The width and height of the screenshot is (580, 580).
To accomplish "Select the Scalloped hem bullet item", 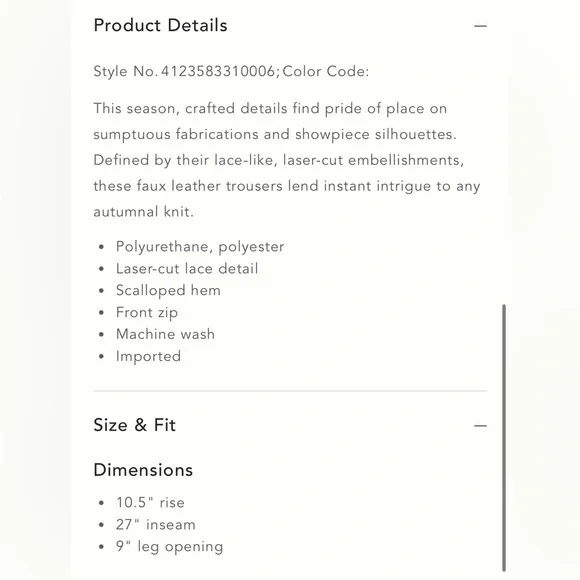I will click(x=168, y=290).
